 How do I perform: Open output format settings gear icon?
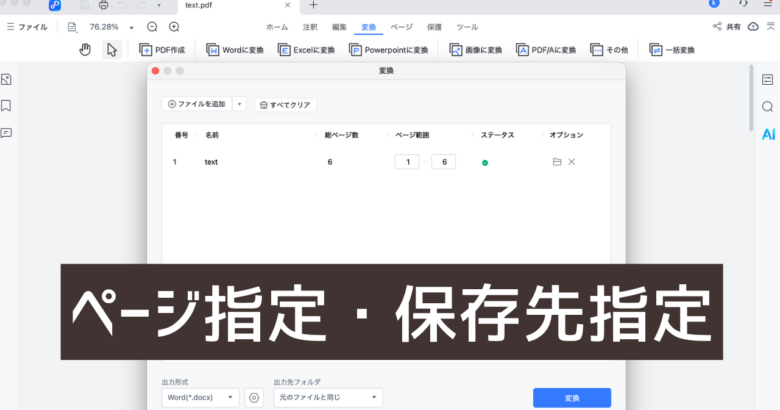point(254,398)
